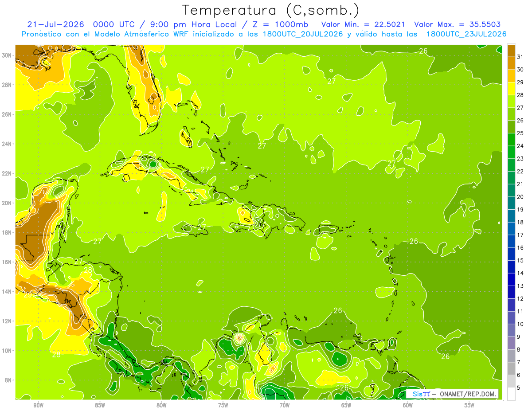Click the white bottom swatch below 5
Screen dimensions: 532x411
point(511,394)
